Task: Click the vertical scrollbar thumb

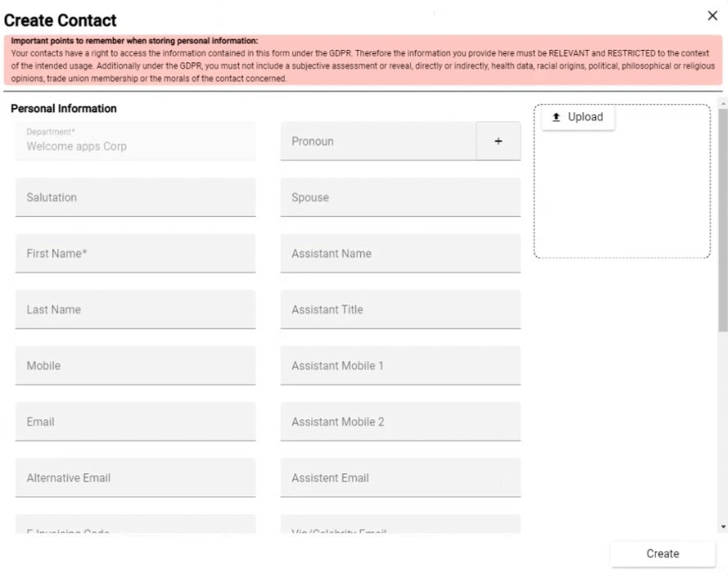Action: pyautogui.click(x=723, y=220)
